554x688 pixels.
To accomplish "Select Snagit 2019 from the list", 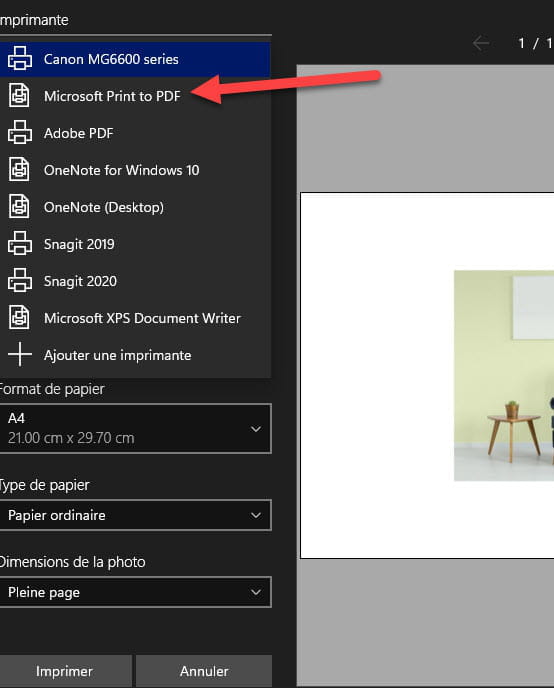I will (135, 244).
